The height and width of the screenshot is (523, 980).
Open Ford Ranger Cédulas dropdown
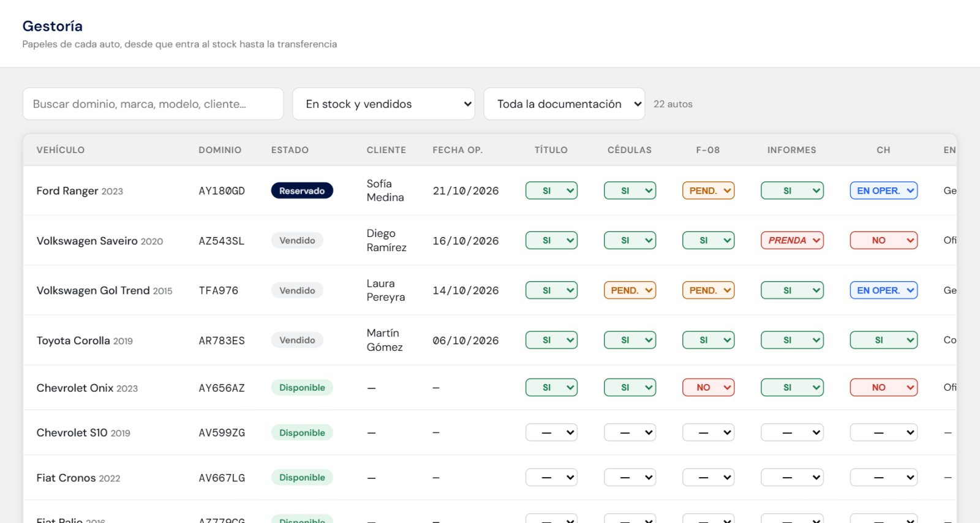(630, 190)
